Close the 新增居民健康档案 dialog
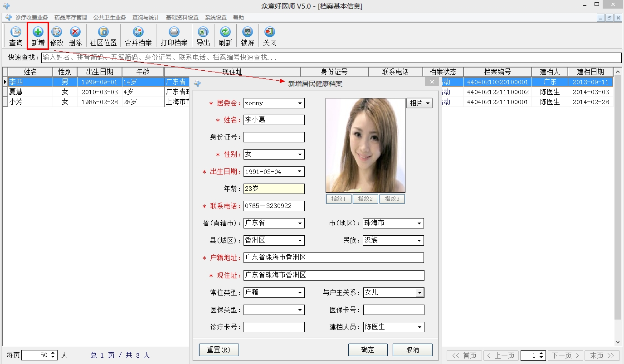Image resolution: width=624 pixels, height=364 pixels. tap(432, 82)
